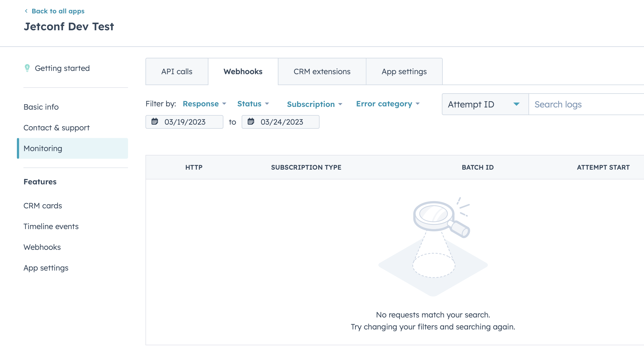Navigate to Contact & support
644x348 pixels.
pos(57,127)
